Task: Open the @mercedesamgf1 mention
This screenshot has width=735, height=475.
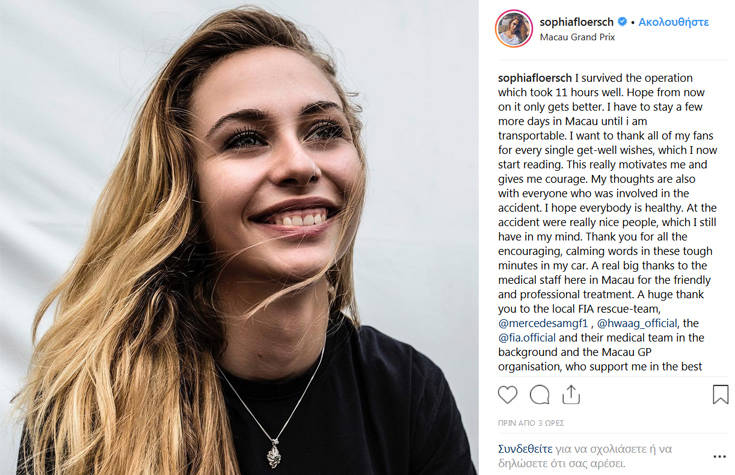Action: (545, 323)
